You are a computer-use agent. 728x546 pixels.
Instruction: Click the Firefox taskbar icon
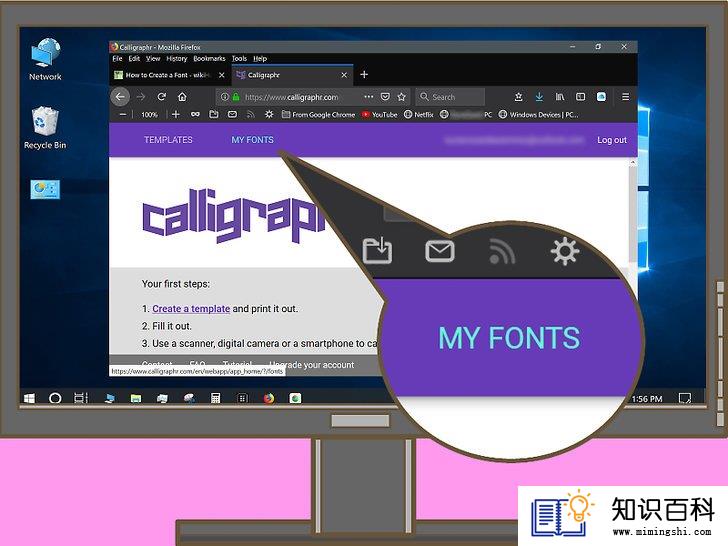[x=269, y=398]
